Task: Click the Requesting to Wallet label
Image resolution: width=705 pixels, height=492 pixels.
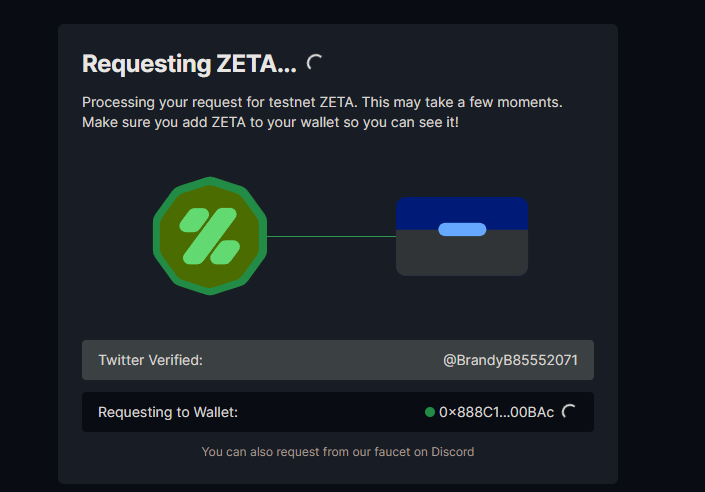Action: click(x=168, y=412)
